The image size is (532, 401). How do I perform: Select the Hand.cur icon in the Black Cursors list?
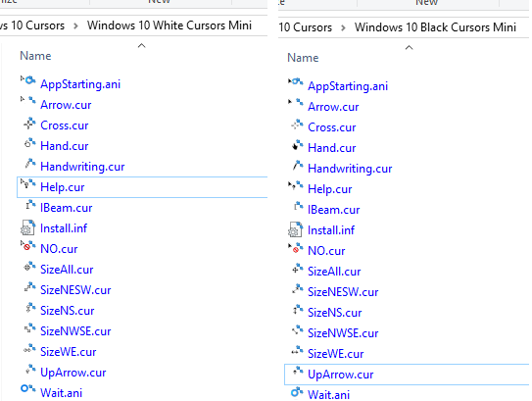(x=297, y=145)
